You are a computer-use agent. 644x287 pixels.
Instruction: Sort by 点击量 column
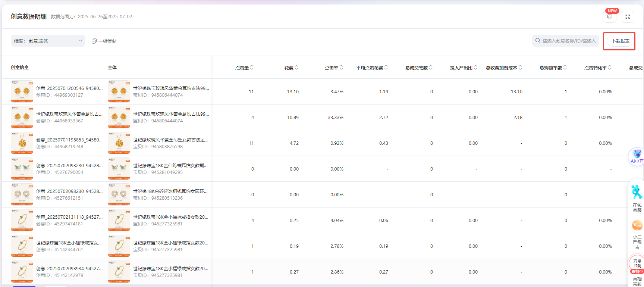click(252, 68)
